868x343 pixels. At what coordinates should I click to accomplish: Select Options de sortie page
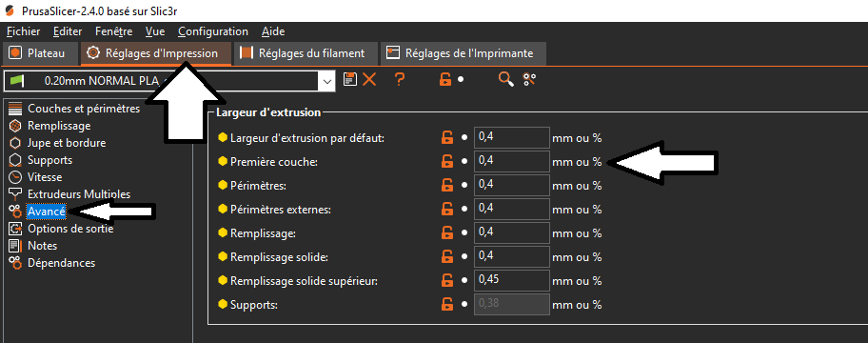(x=70, y=229)
